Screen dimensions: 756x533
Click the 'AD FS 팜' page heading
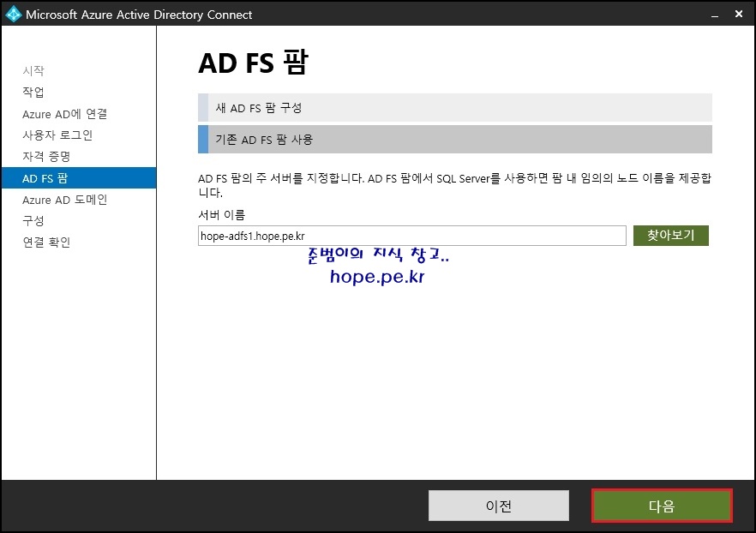(253, 63)
